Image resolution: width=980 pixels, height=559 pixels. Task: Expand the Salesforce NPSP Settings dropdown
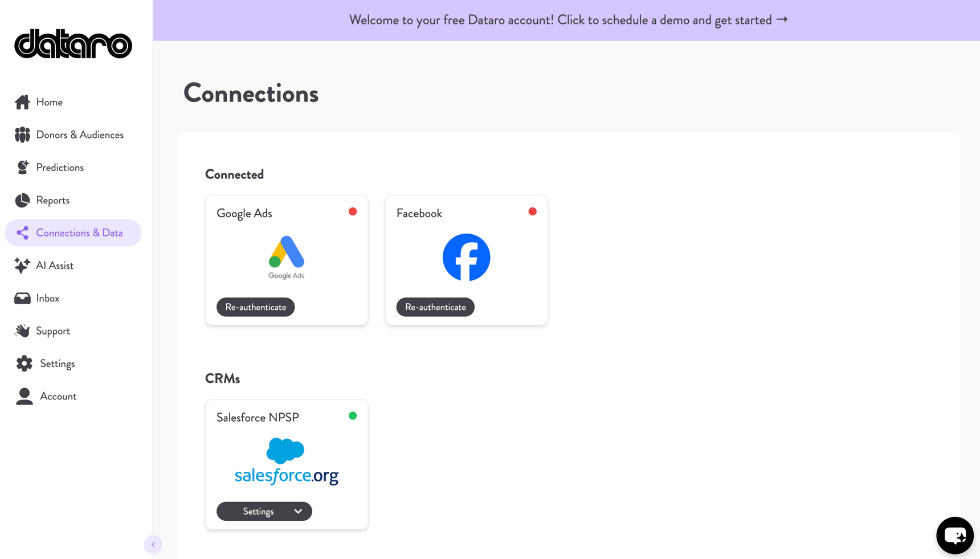click(297, 511)
